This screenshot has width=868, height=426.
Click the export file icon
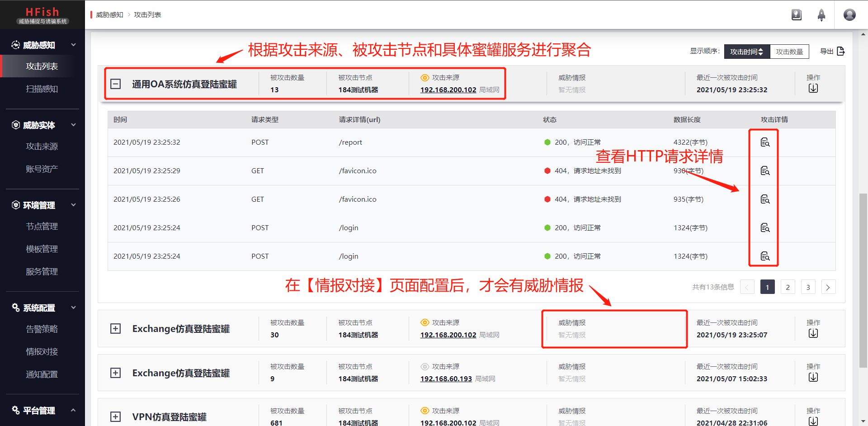point(840,51)
